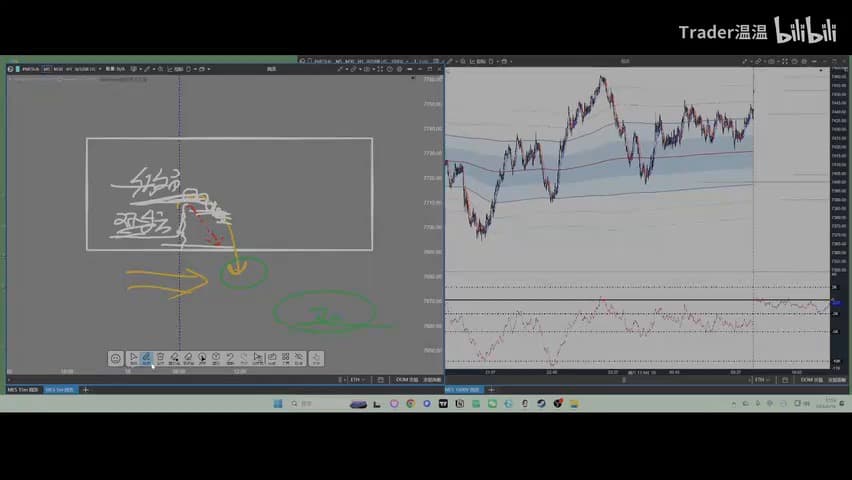Select the arrow pointer tool in annotation bar
The width and height of the screenshot is (852, 480).
tap(133, 358)
